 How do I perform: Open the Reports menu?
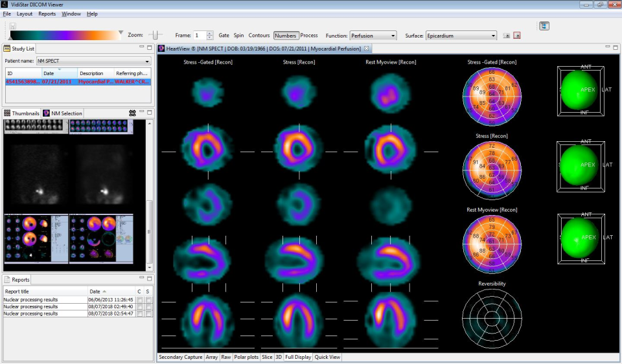point(47,14)
